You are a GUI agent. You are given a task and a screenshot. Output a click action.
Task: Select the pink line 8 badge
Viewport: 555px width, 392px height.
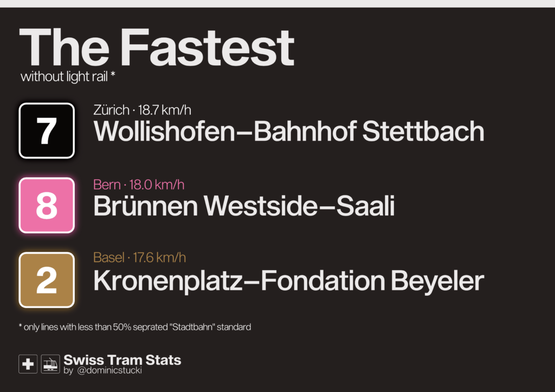[47, 205]
